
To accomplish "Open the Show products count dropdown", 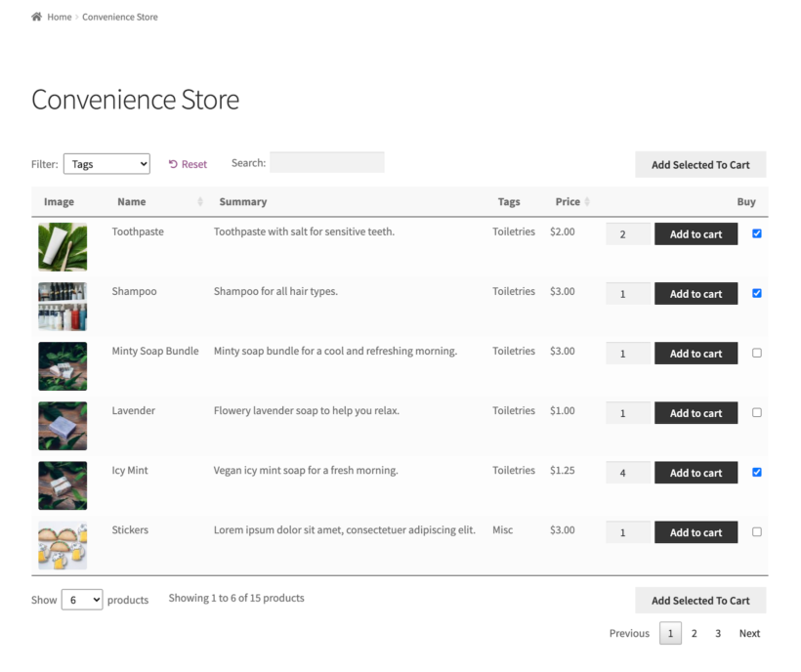I will [x=81, y=599].
